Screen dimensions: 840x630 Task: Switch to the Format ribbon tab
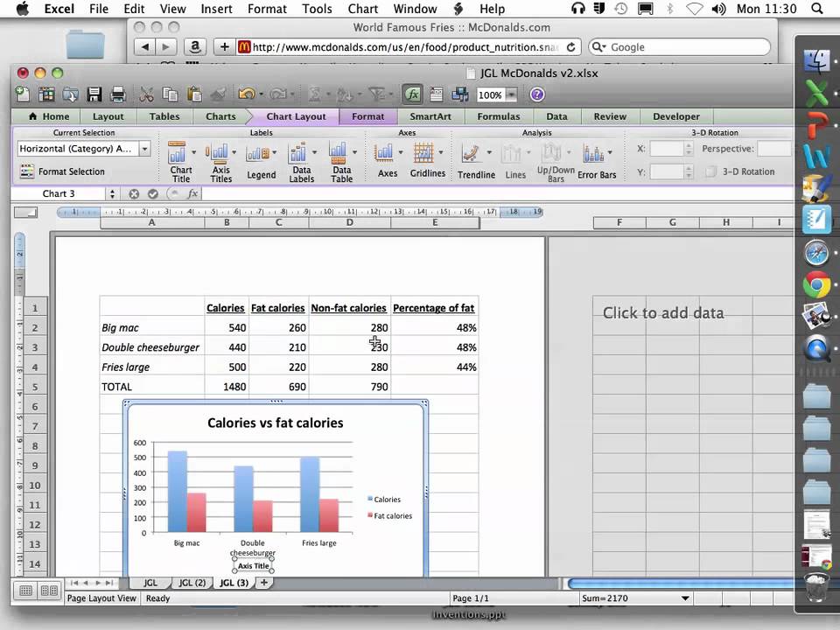pos(368,116)
